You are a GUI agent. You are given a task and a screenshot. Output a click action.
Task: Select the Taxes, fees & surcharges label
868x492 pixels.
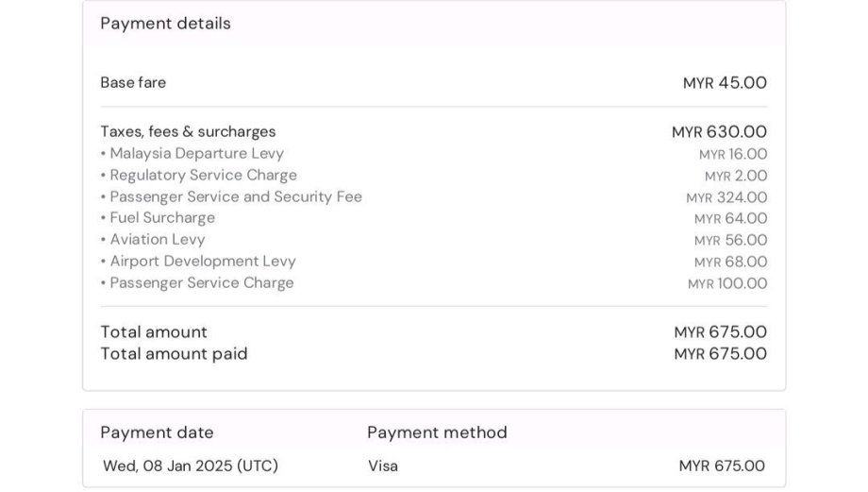click(x=188, y=131)
